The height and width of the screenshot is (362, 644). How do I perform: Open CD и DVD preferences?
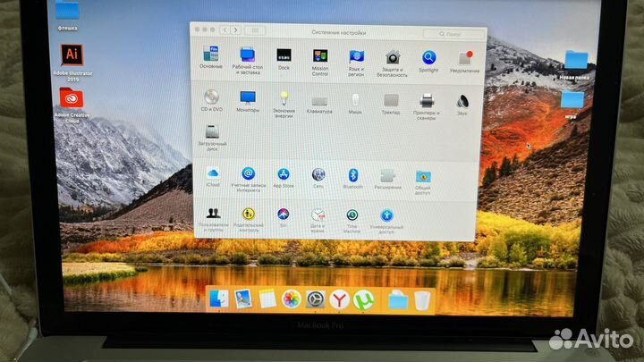tap(211, 97)
